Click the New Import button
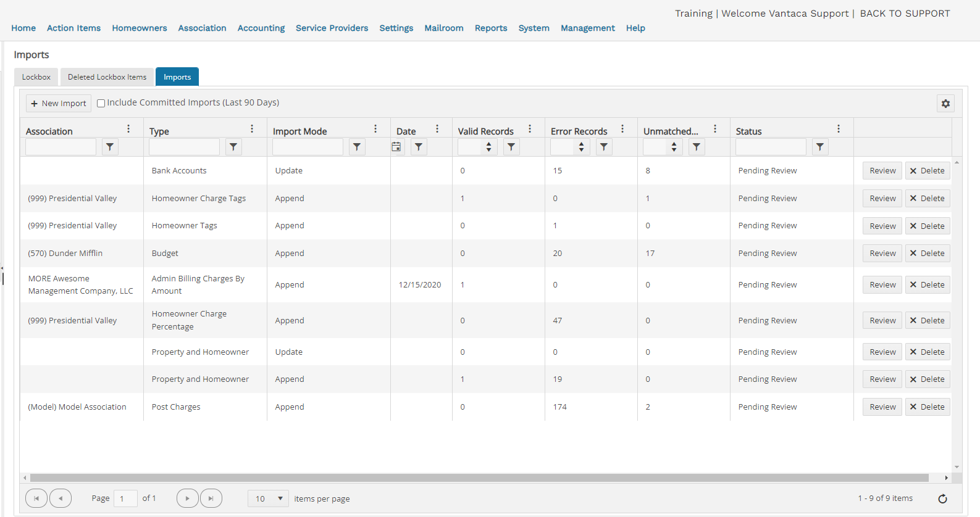 [x=59, y=104]
